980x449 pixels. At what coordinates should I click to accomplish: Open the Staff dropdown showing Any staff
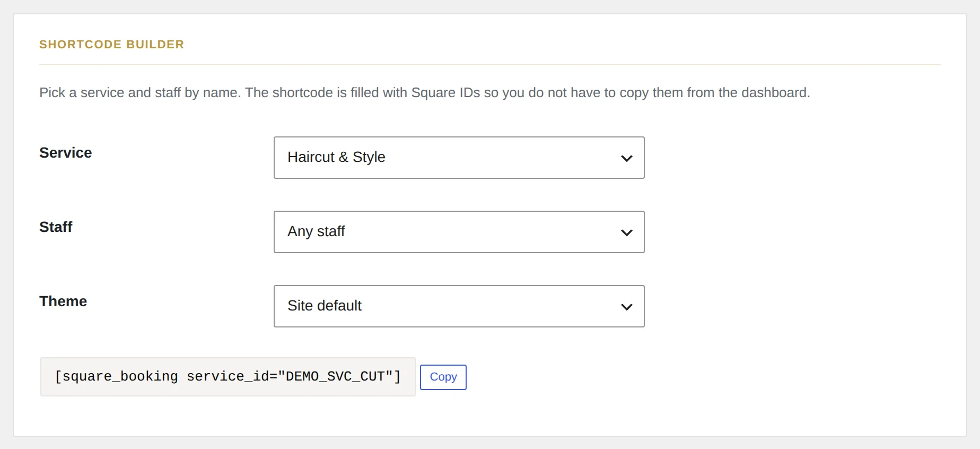pos(459,232)
